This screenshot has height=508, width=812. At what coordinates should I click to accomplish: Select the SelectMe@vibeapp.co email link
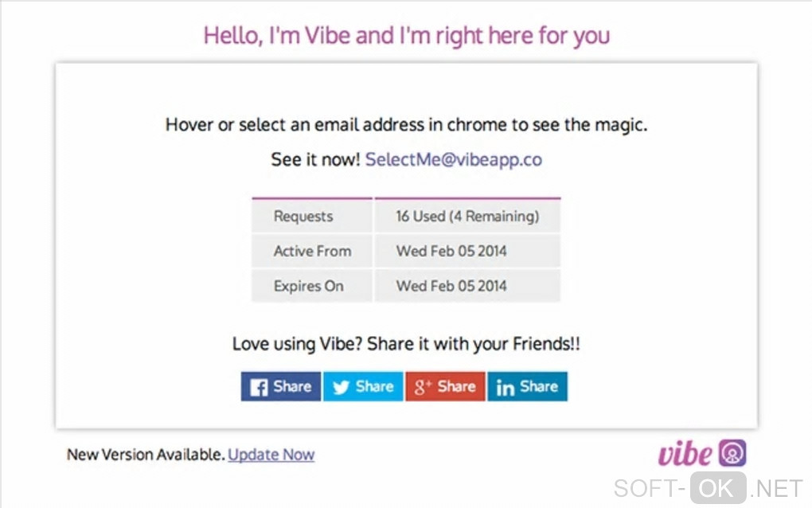(453, 159)
